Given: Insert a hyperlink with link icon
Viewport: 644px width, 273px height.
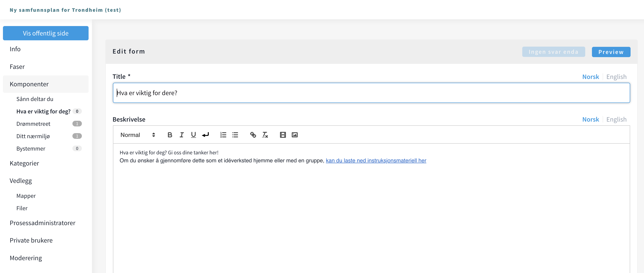Looking at the screenshot, I should 253,135.
